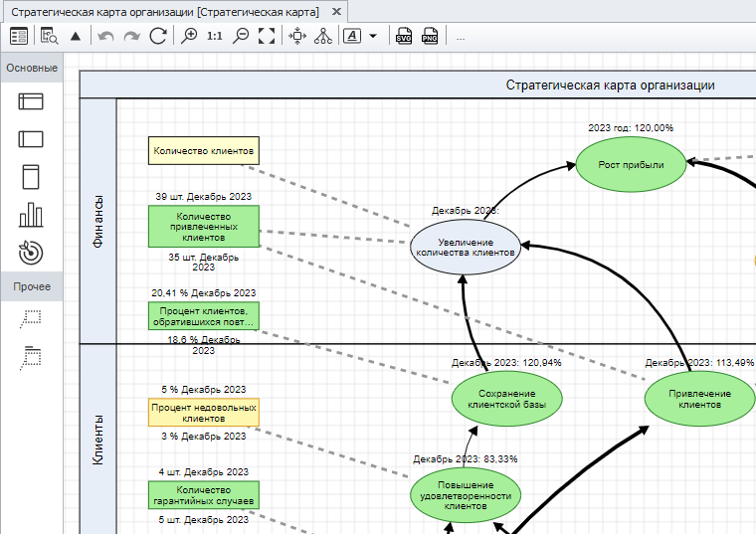756x534 pixels.
Task: Zoom in with the magnifier plus
Action: [189, 36]
